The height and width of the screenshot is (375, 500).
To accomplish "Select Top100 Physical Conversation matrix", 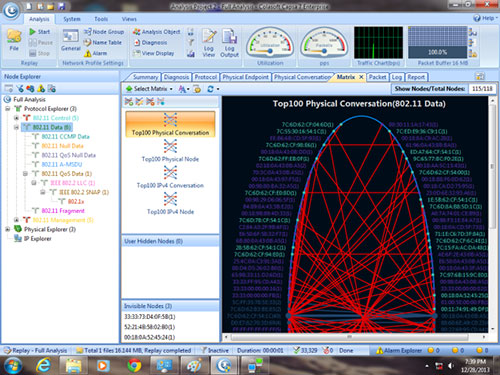I will [x=170, y=124].
